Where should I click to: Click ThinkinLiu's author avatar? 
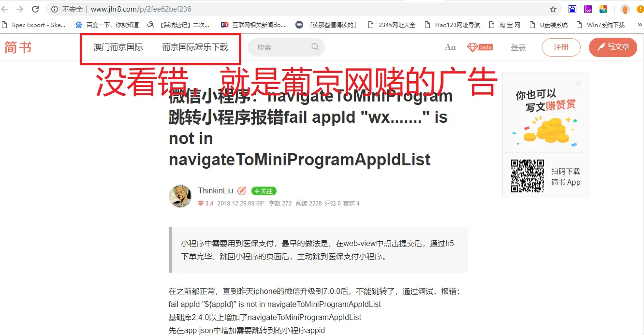coord(180,196)
